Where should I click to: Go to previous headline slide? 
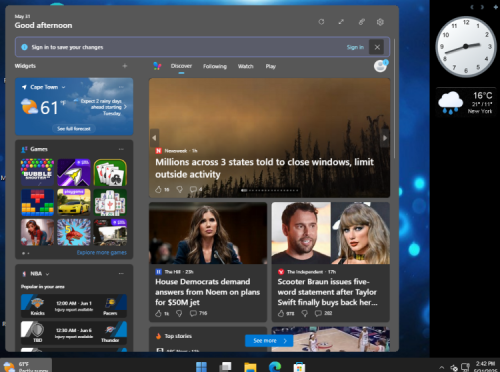[154, 138]
